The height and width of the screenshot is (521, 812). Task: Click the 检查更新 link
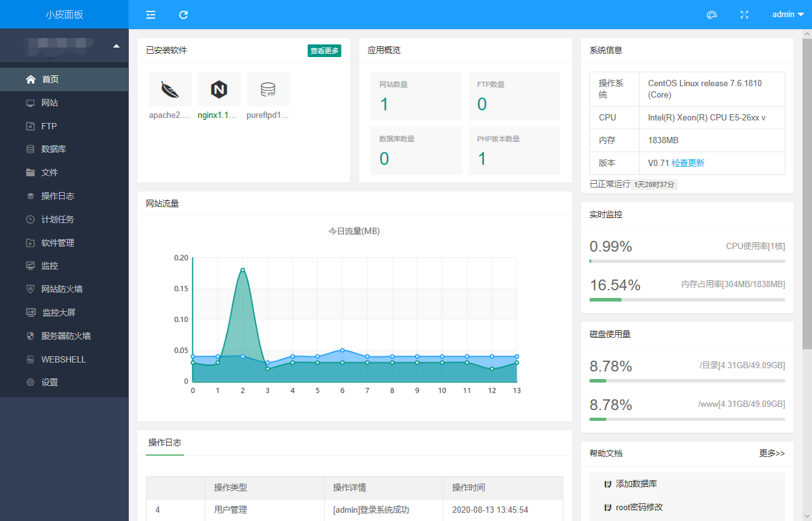pos(688,163)
